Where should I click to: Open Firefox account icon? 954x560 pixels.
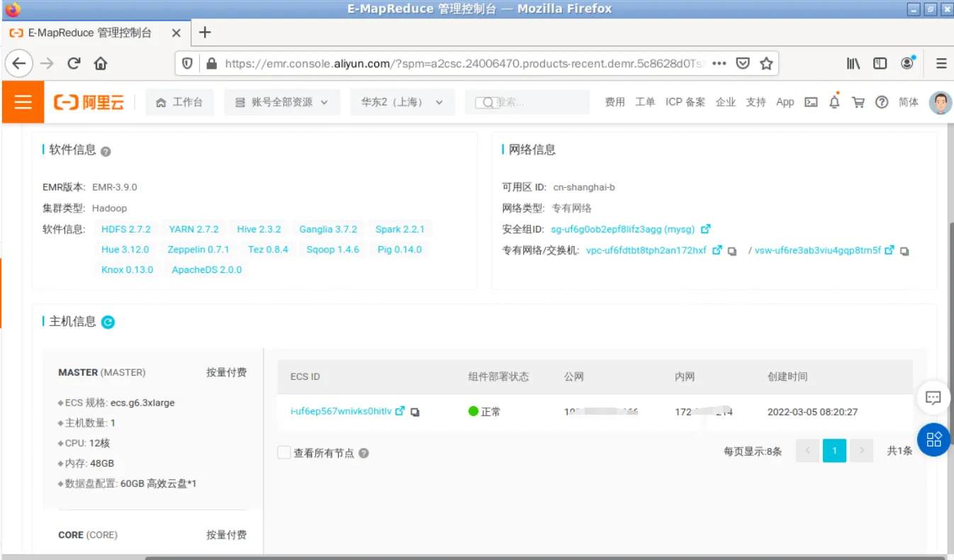point(907,63)
